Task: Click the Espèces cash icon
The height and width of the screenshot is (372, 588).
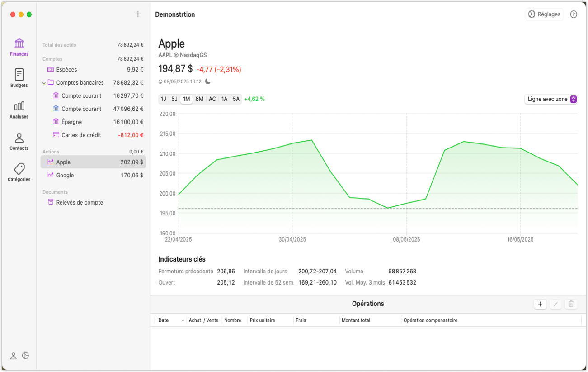Action: click(x=51, y=70)
